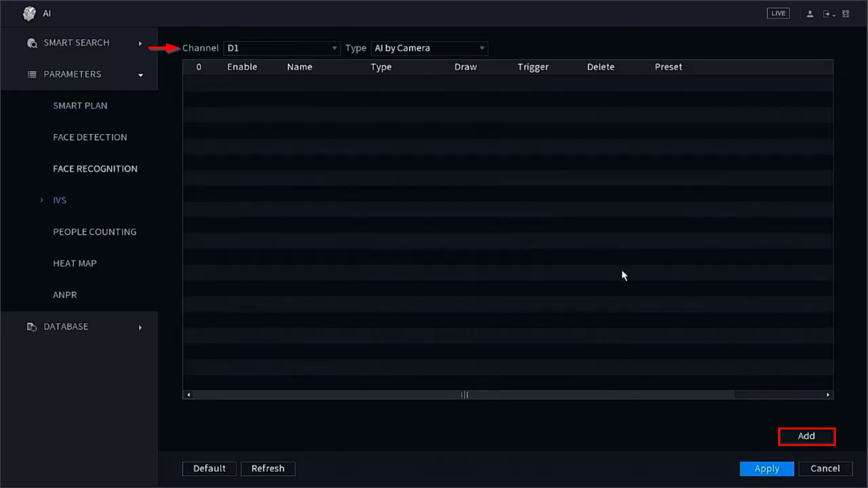
Task: Click the Refresh button
Action: (x=268, y=469)
